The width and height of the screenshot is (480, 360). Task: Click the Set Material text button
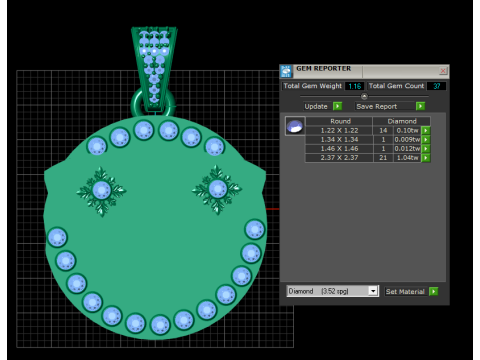point(405,292)
